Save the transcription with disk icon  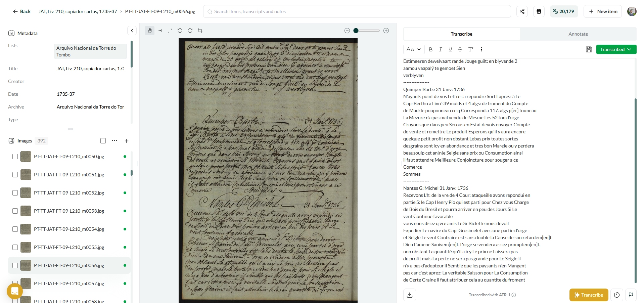[589, 49]
